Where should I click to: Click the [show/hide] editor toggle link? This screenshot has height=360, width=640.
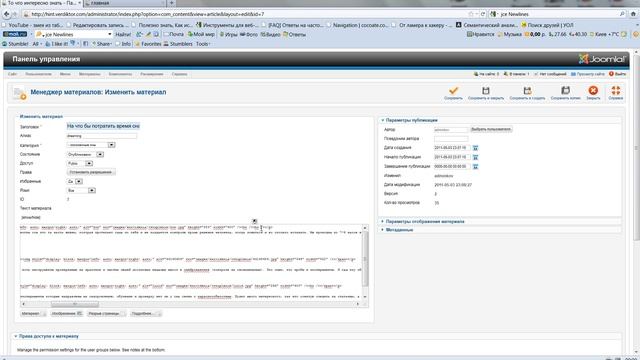(x=31, y=218)
